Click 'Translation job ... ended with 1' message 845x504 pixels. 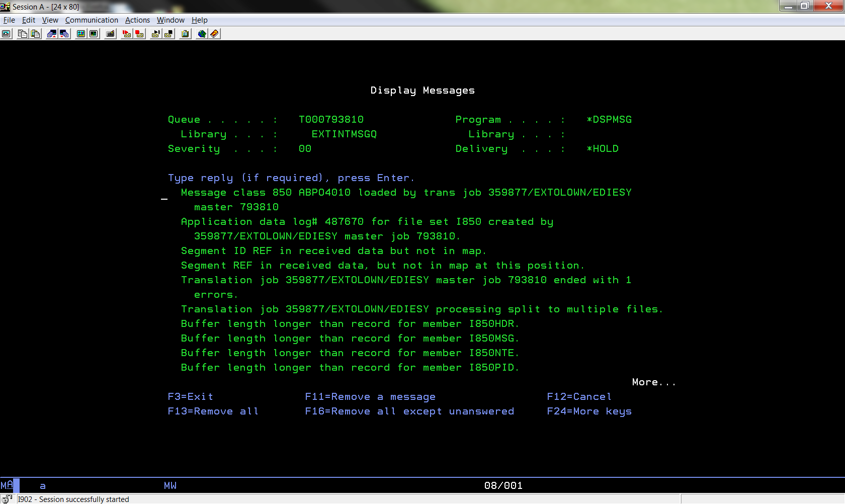click(x=406, y=287)
